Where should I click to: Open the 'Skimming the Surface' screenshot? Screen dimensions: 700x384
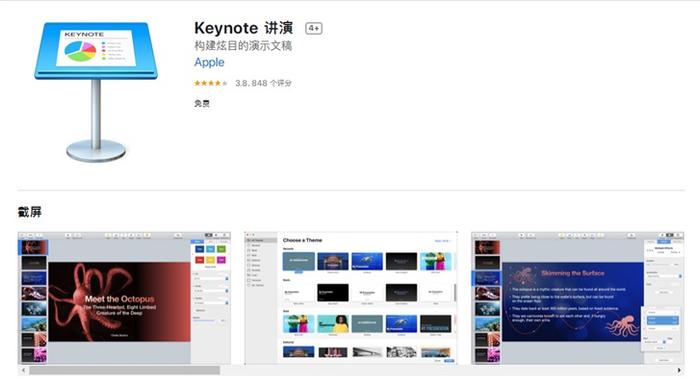pos(578,297)
